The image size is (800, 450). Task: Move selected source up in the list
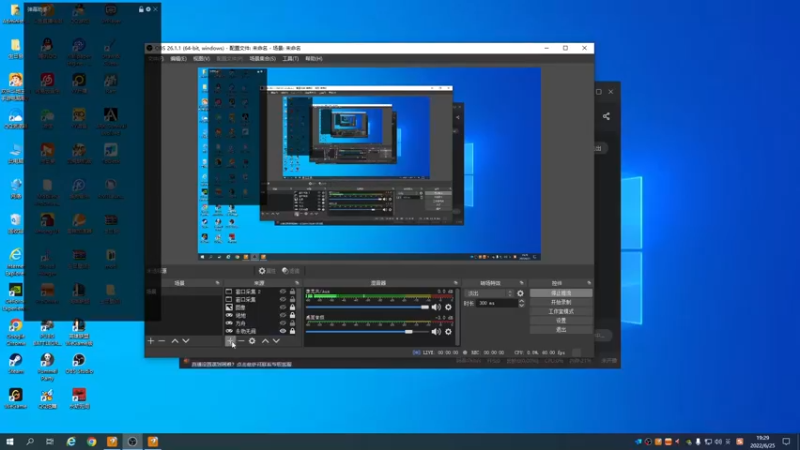(x=265, y=341)
